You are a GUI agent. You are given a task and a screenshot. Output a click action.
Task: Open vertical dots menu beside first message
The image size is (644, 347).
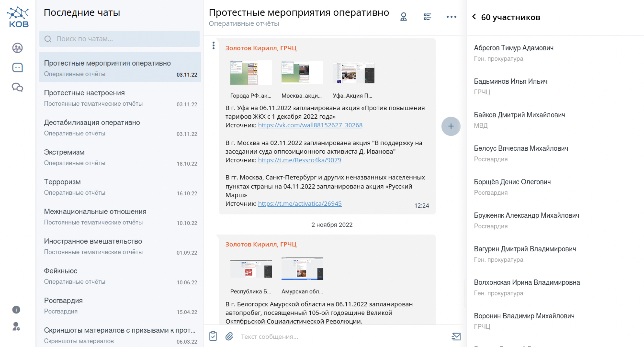(213, 45)
